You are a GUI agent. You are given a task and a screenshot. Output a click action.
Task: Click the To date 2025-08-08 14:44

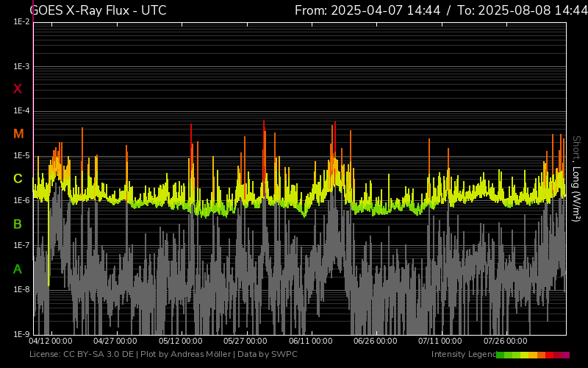pyautogui.click(x=522, y=10)
